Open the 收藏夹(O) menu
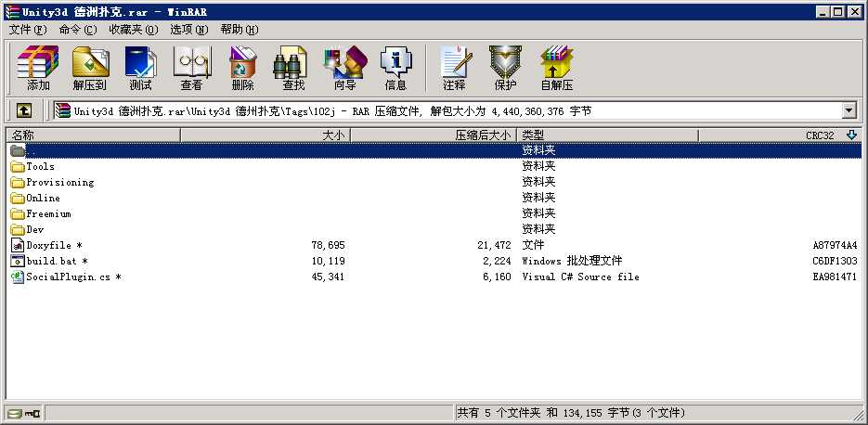Image resolution: width=868 pixels, height=425 pixels. pyautogui.click(x=133, y=30)
